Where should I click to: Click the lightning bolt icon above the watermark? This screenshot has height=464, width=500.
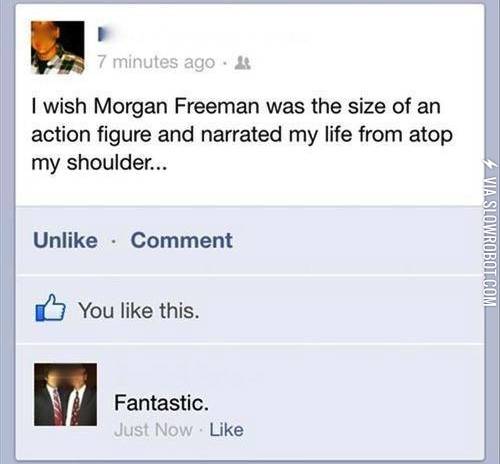pyautogui.click(x=492, y=166)
